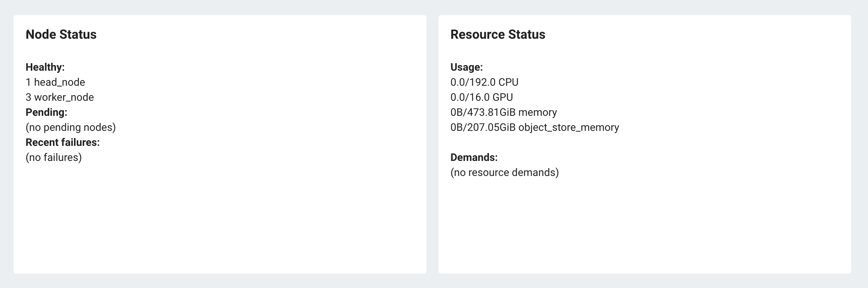
Task: Click the 0.0/16.0 GPU usage line
Action: point(482,97)
